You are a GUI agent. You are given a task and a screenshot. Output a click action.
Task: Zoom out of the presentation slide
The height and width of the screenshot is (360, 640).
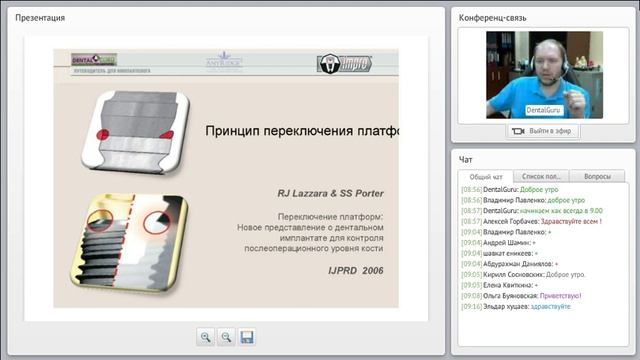point(226,337)
